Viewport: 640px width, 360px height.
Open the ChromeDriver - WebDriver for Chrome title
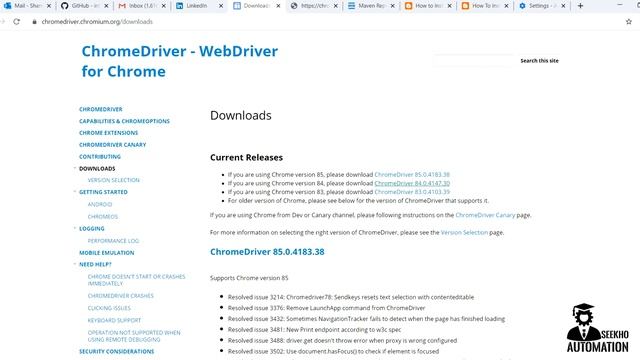pyautogui.click(x=180, y=61)
